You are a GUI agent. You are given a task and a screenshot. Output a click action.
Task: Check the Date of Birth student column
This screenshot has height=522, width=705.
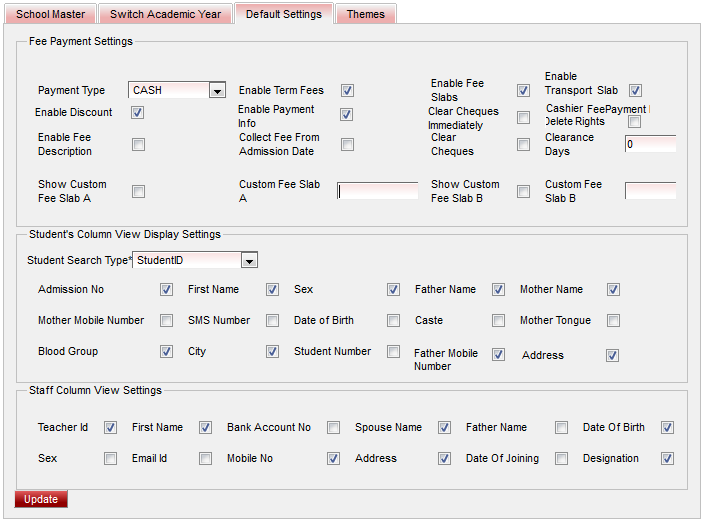pyautogui.click(x=394, y=321)
